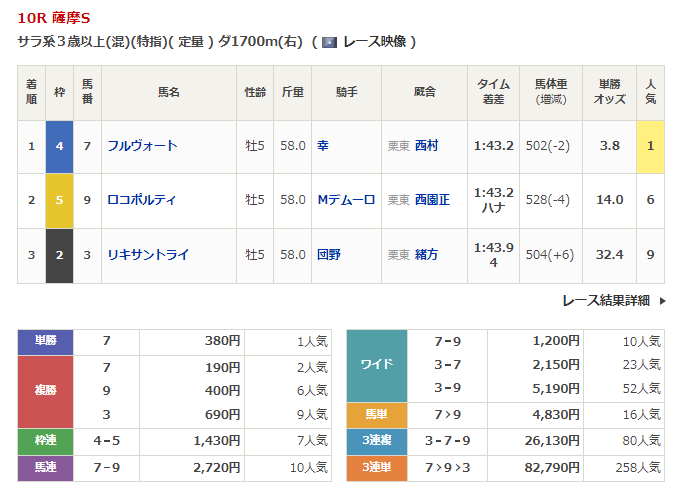Click the 馬名 column header
Viewport: 681px width, 489px height.
pos(168,92)
